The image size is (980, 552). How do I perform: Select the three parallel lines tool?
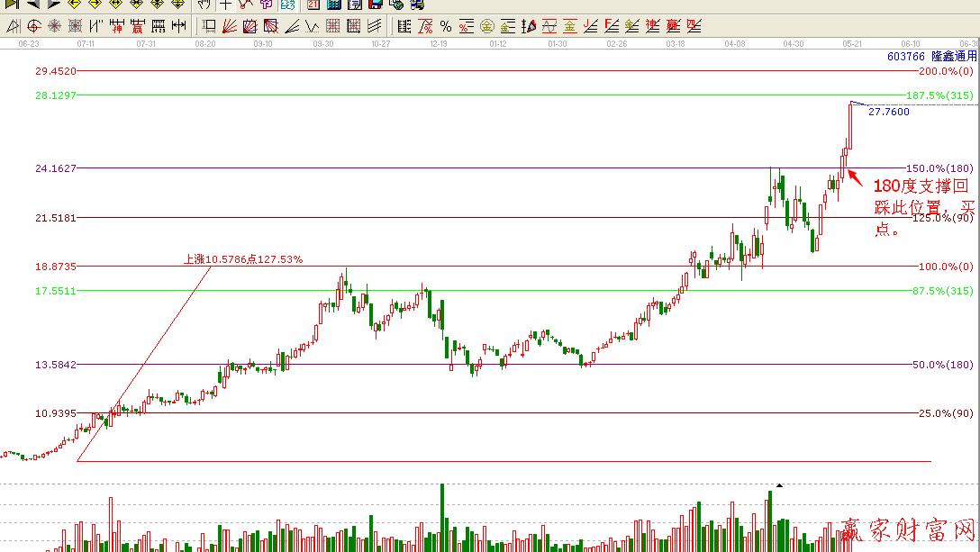click(374, 26)
